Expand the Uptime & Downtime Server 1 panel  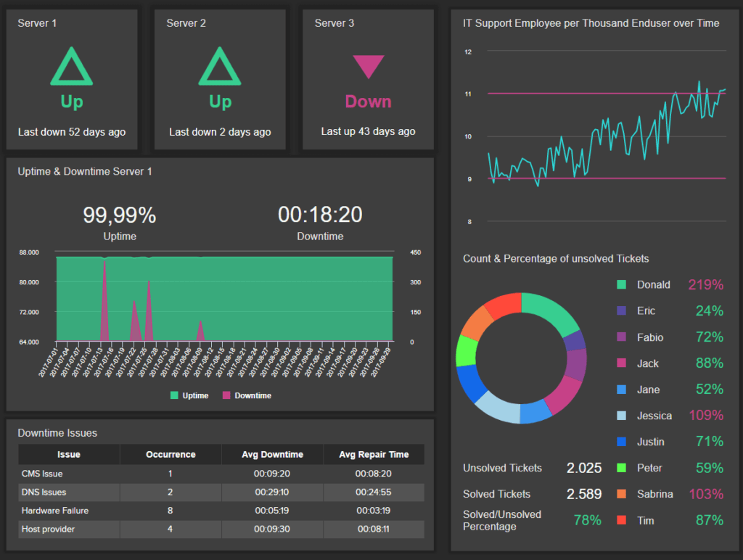click(x=84, y=171)
